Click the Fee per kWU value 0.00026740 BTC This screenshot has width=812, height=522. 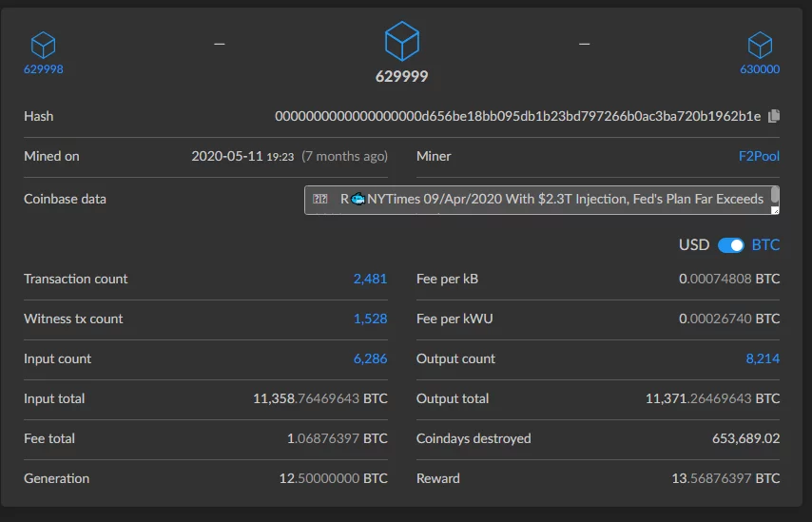[729, 319]
